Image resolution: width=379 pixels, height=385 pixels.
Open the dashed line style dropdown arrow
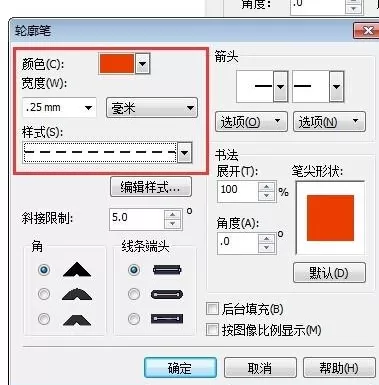point(185,153)
